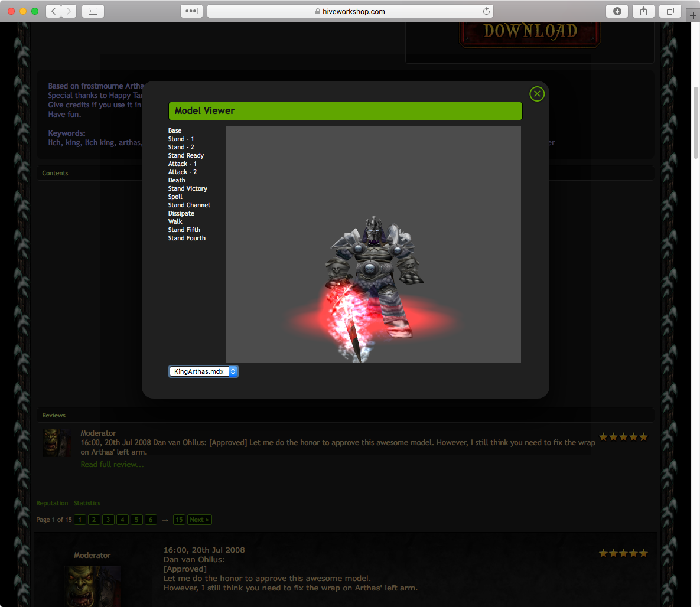Viewport: 700px width, 607px height.
Task: Select the Death animation
Action: click(x=177, y=180)
